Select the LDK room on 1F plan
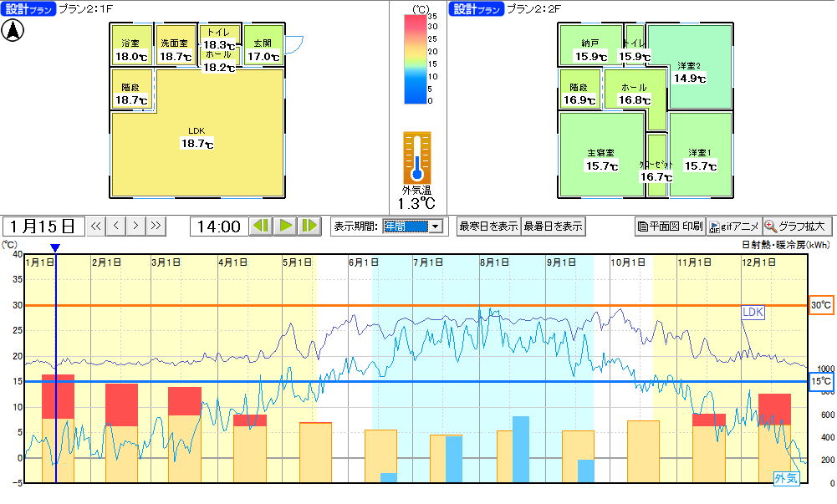The height and width of the screenshot is (504, 837). (x=197, y=138)
